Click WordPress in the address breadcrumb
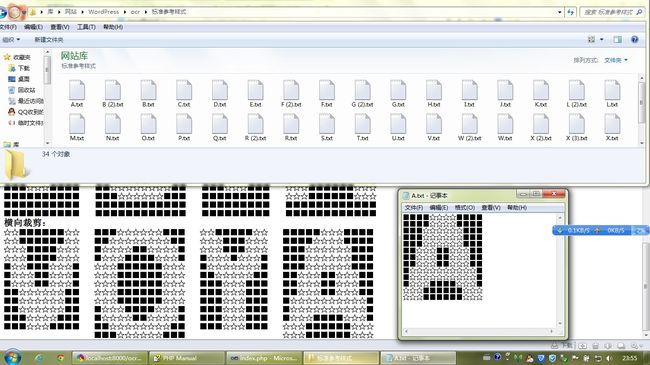 tap(103, 12)
